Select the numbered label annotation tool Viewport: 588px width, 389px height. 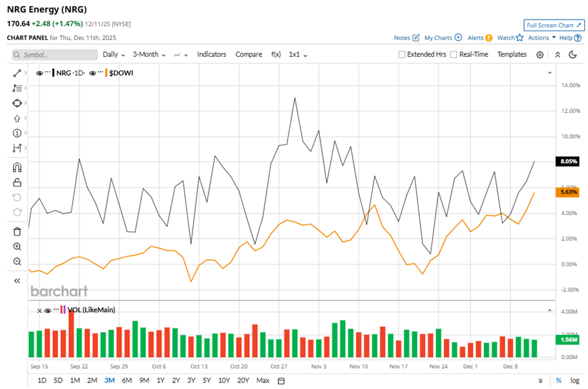point(17,133)
